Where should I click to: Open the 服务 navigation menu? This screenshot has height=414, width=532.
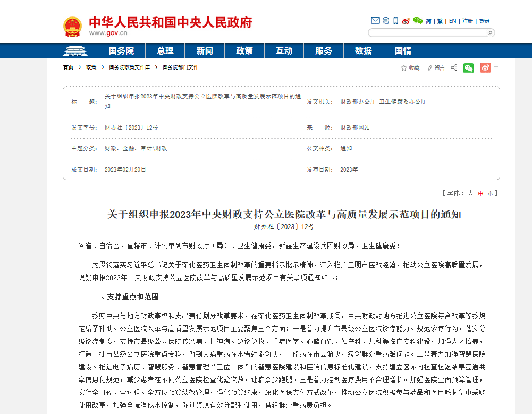click(x=323, y=51)
